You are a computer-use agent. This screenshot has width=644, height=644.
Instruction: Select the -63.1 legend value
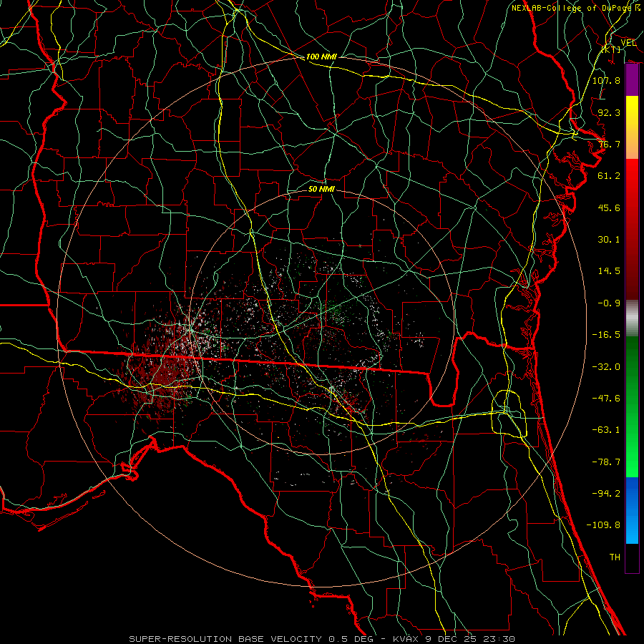coord(606,430)
